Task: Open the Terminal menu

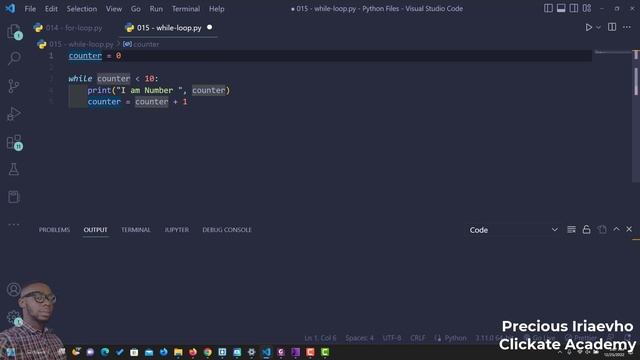Action: (x=186, y=9)
